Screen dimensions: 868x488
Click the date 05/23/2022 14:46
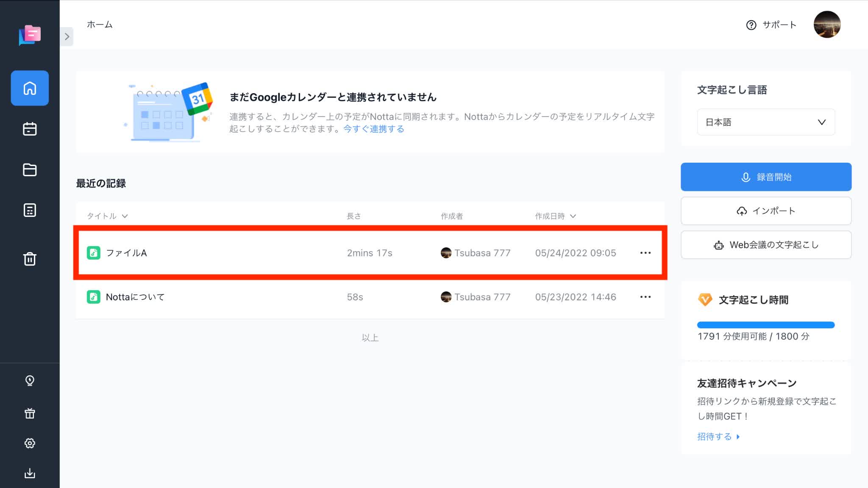pyautogui.click(x=576, y=297)
